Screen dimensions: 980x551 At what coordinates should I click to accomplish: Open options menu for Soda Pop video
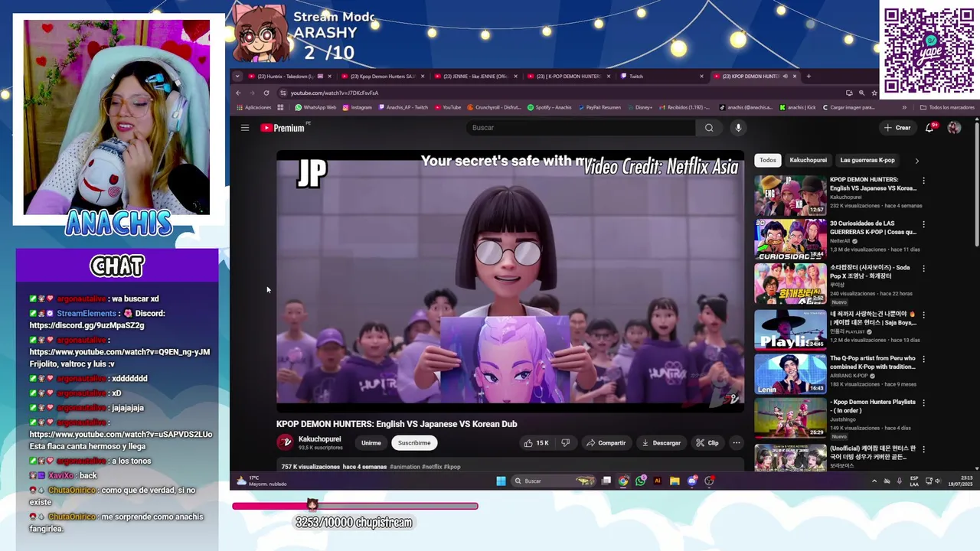coord(923,269)
